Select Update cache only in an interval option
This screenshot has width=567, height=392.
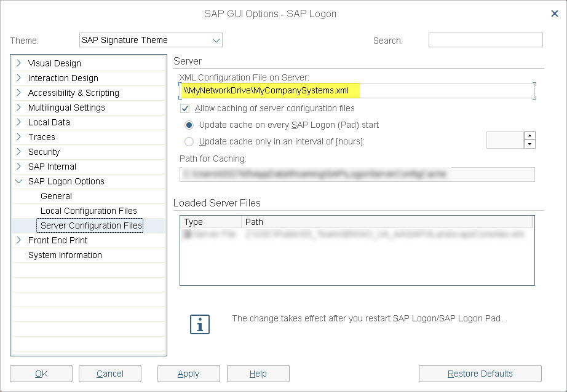(189, 142)
